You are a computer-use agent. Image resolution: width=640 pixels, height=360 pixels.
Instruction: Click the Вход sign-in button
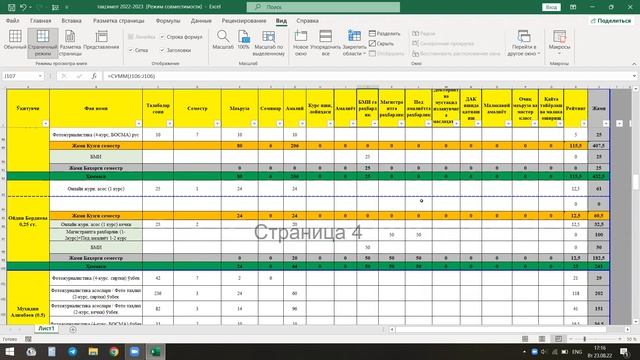click(x=551, y=7)
